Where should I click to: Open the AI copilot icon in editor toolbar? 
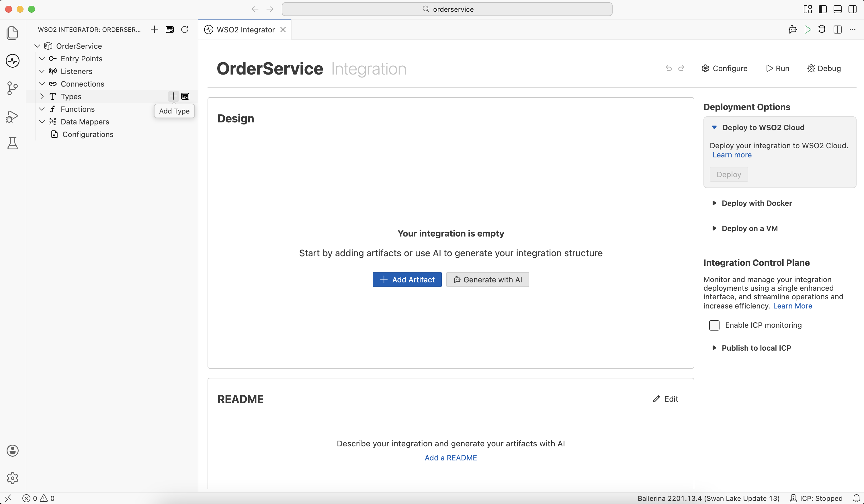793,30
